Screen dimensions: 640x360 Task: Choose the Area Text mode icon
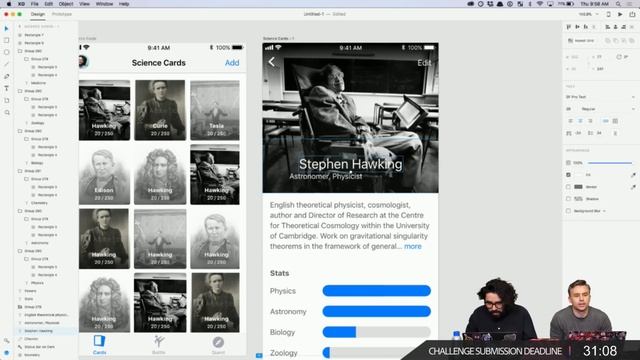[615, 121]
